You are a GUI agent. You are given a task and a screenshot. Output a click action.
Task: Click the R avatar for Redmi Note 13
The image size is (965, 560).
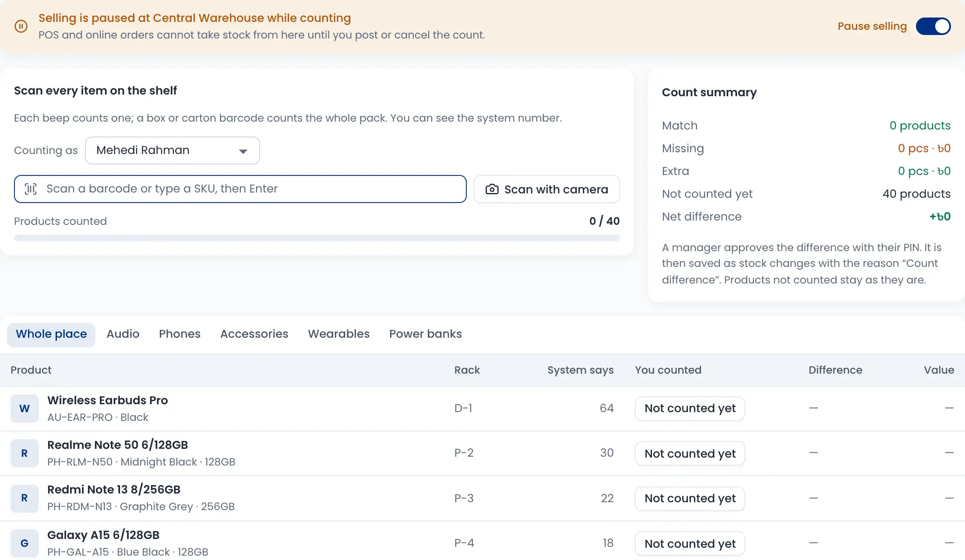pos(25,498)
